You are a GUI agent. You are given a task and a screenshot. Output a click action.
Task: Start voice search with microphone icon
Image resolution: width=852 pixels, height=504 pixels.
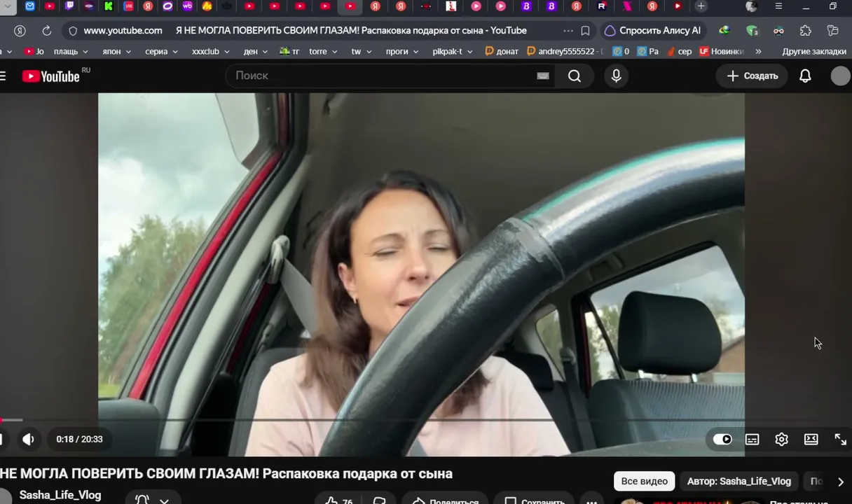(x=617, y=76)
